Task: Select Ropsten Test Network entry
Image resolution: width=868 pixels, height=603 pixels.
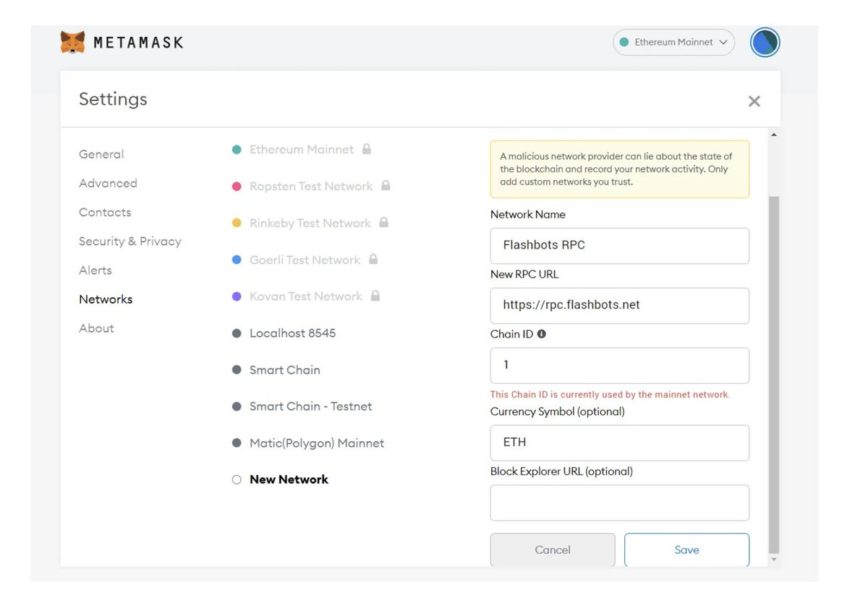Action: click(x=311, y=187)
